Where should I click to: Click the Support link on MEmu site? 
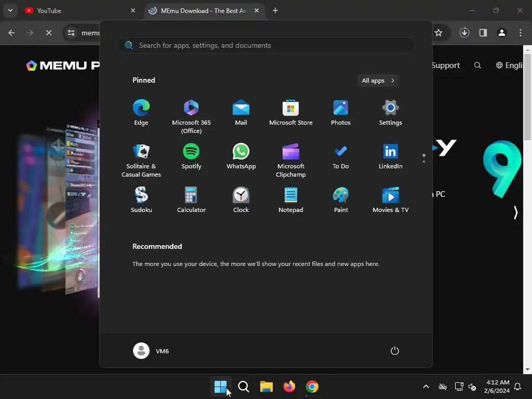pyautogui.click(x=445, y=65)
